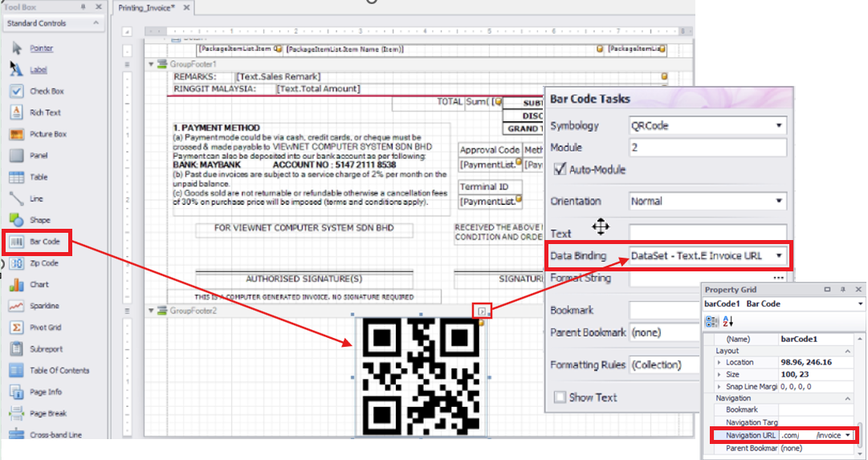Select the Chart control
This screenshot has width=868, height=460.
pyautogui.click(x=39, y=285)
